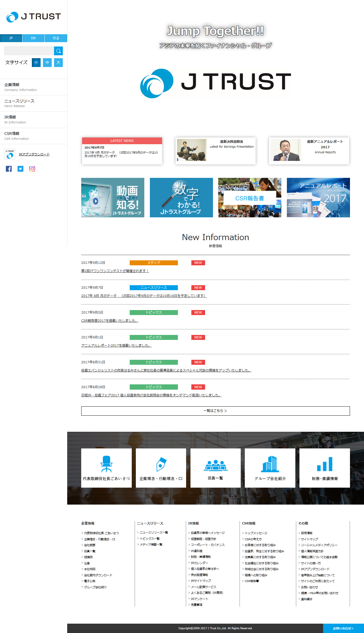The image size is (364, 633).
Task: Open the Facebook icon link
Action: [9, 169]
